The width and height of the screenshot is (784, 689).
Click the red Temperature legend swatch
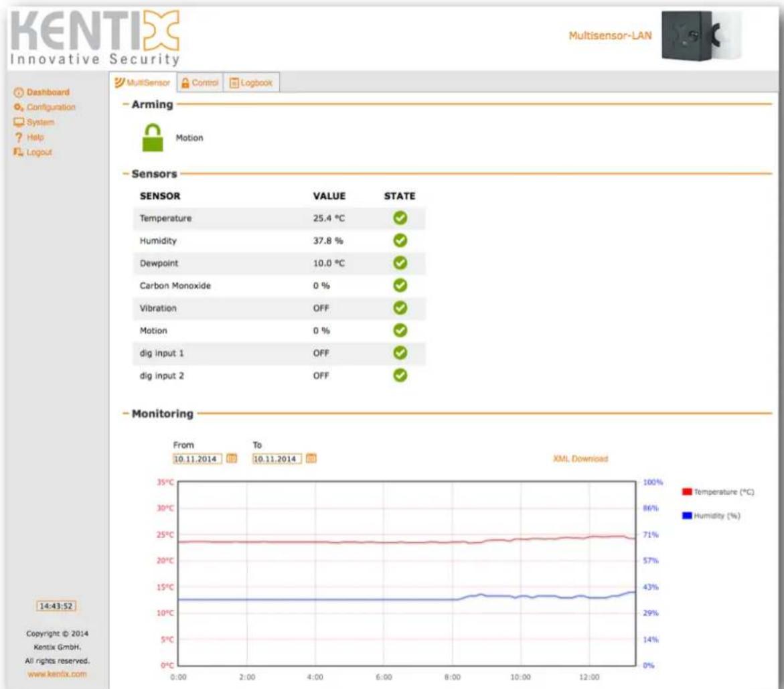point(687,492)
